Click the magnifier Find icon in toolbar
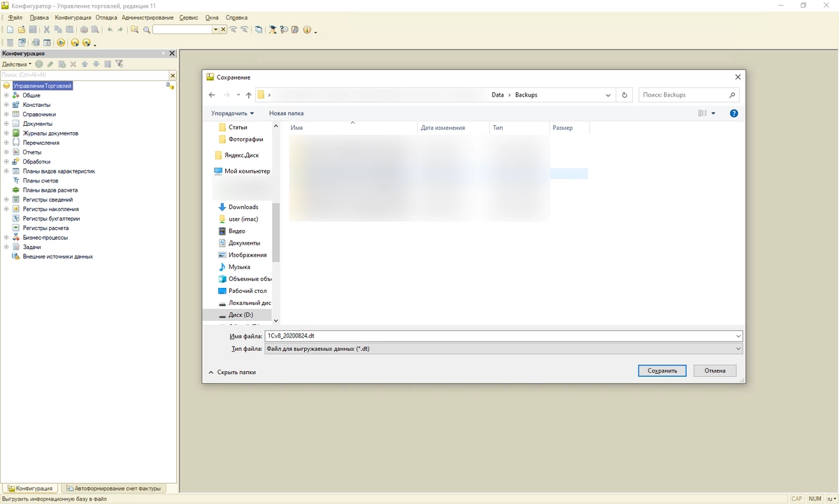The width and height of the screenshot is (839, 504). tap(146, 30)
